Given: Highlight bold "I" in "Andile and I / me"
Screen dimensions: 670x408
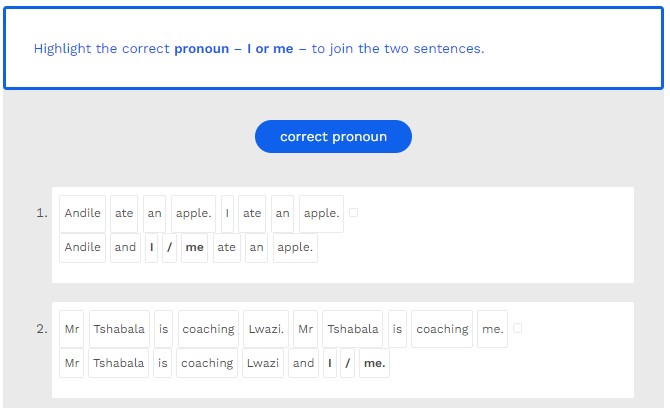Looking at the screenshot, I should 152,248.
